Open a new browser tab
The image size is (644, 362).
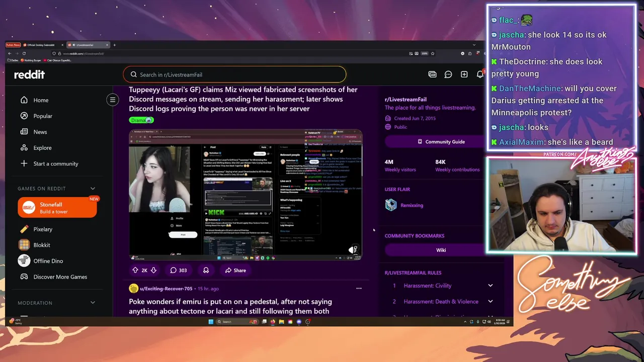pyautogui.click(x=114, y=45)
